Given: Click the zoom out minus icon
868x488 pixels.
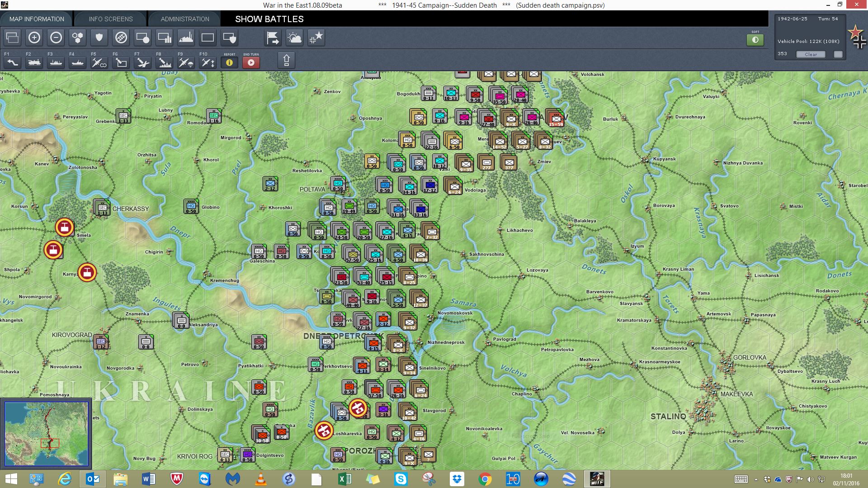Looking at the screenshot, I should click(x=56, y=38).
